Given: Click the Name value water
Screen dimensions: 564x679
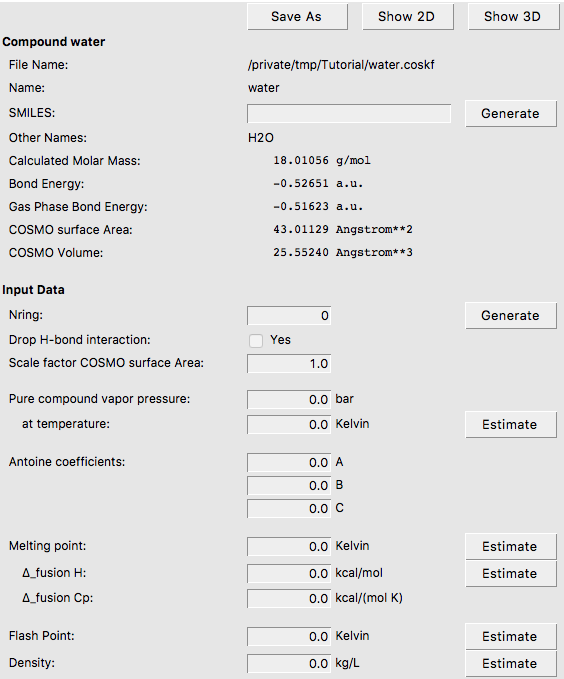Looking at the screenshot, I should pyautogui.click(x=263, y=88).
